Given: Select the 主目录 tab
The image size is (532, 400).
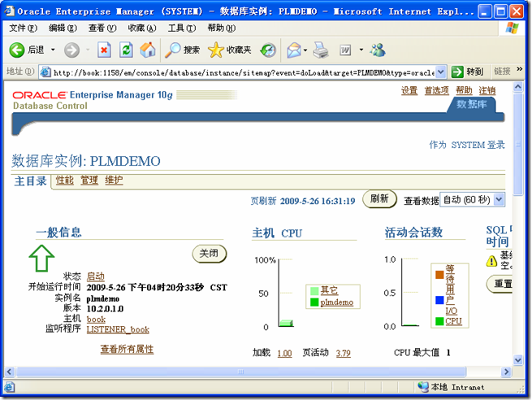Looking at the screenshot, I should pyautogui.click(x=31, y=181).
